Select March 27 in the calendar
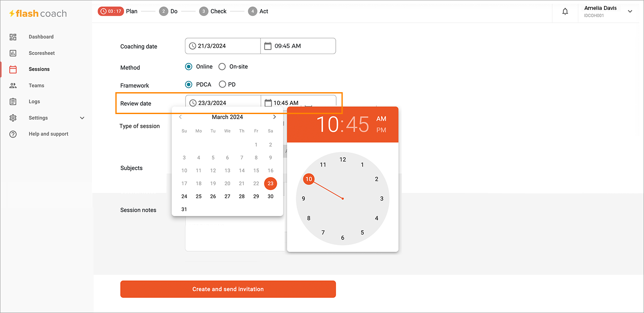 (228, 196)
